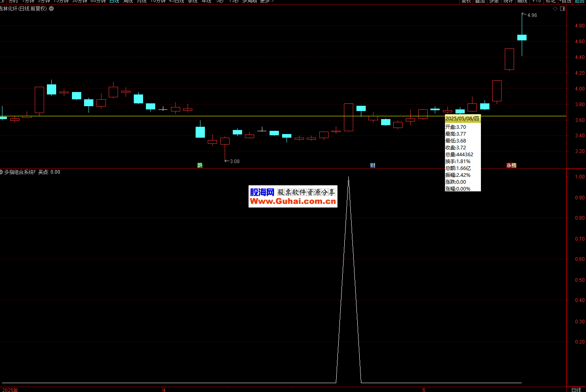This screenshot has height=392, width=586.
Task: Click the red 涨榜 marker under the candles
Action: click(x=511, y=165)
